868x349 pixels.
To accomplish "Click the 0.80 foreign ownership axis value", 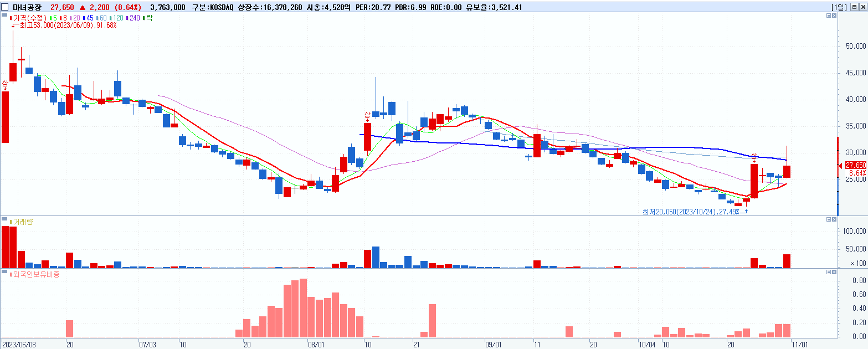I will pos(859,281).
